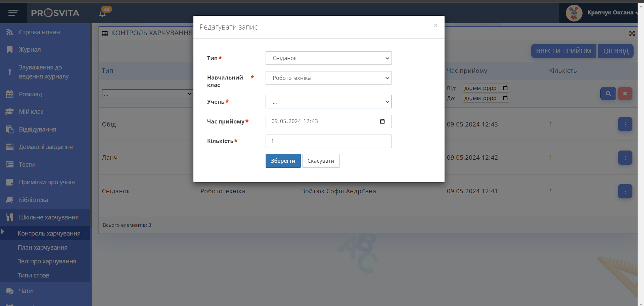
Task: Open the Навчальний клас dropdown
Action: [328, 78]
